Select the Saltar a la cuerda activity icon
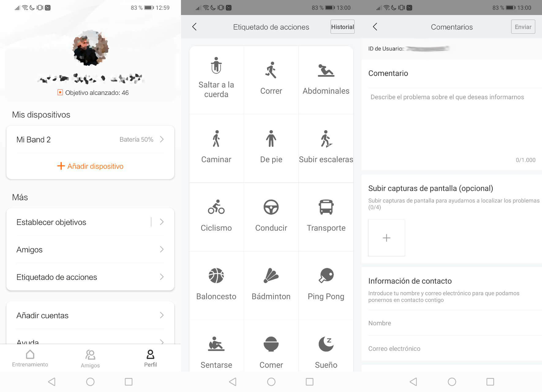 (x=216, y=66)
